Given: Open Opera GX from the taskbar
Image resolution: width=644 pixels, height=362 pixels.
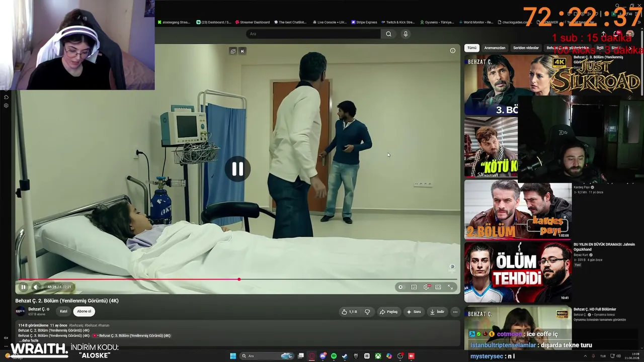Looking at the screenshot, I should pyautogui.click(x=312, y=356).
